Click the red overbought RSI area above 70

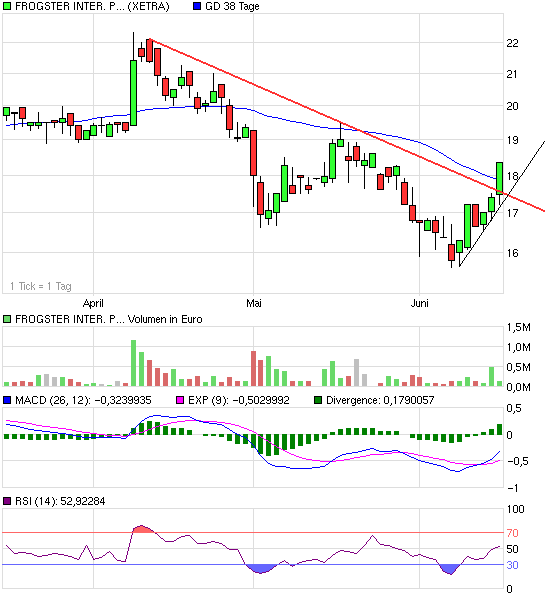(x=142, y=529)
